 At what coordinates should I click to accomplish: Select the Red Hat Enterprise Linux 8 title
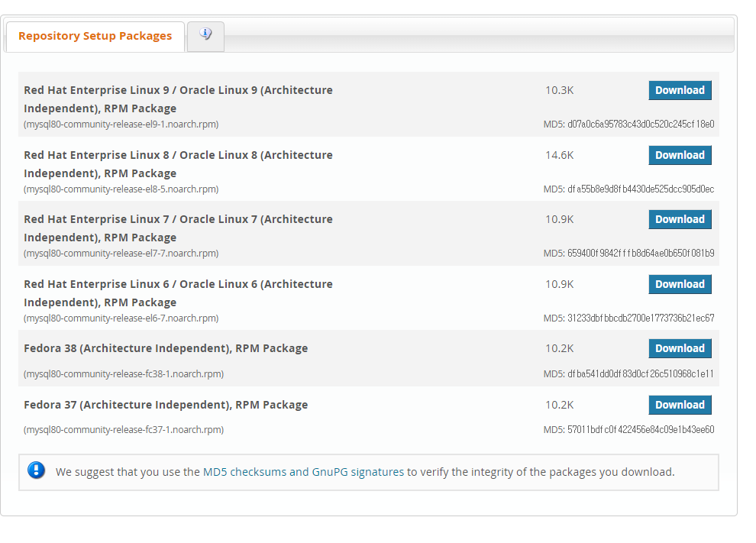coord(178,164)
